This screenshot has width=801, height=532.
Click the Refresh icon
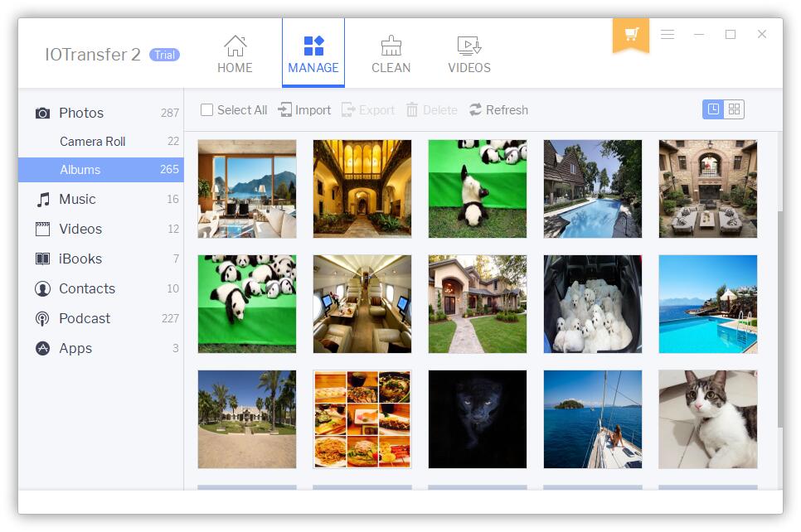tap(476, 110)
